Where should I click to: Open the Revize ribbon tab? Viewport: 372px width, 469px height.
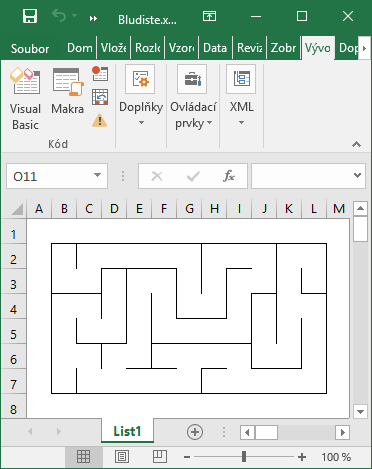249,48
